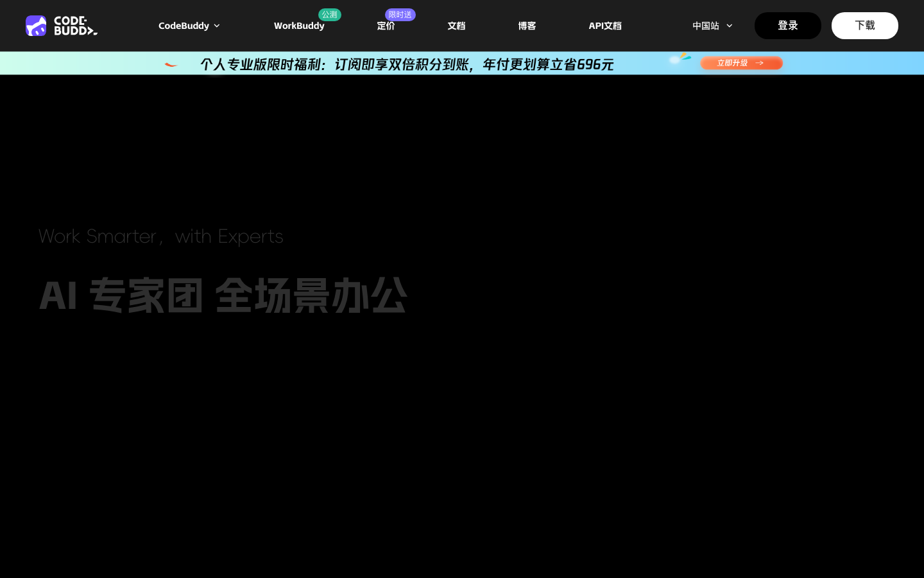Go to the 博客 blog page

(x=527, y=26)
